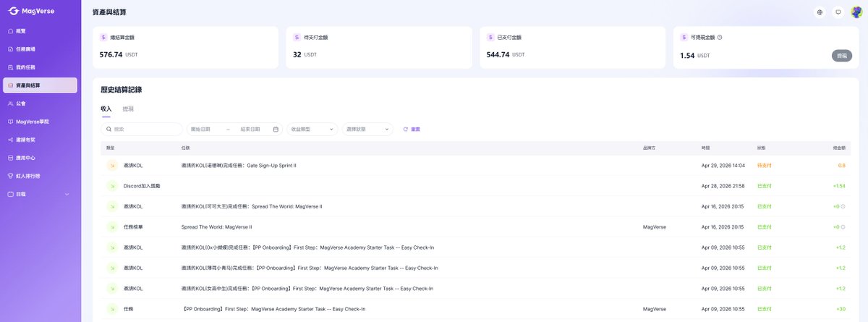Switch to the 提現 tab
Image resolution: width=868 pixels, height=322 pixels.
coord(128,109)
